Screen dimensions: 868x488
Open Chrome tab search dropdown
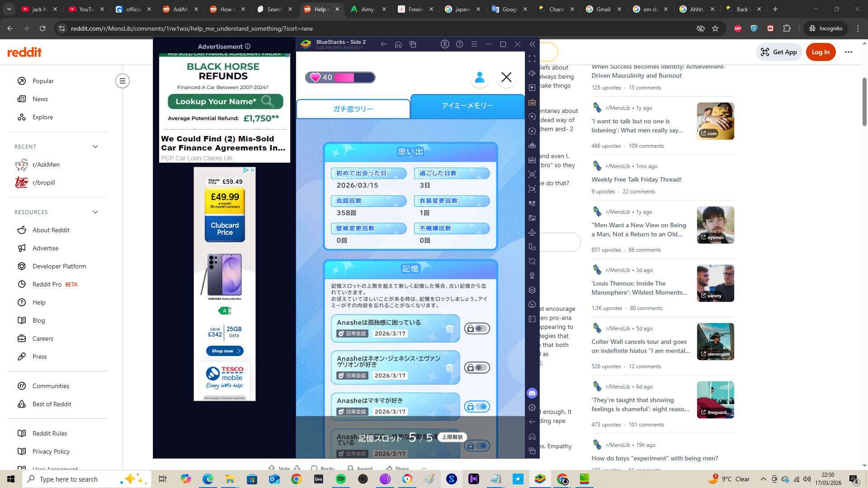pyautogui.click(x=9, y=9)
